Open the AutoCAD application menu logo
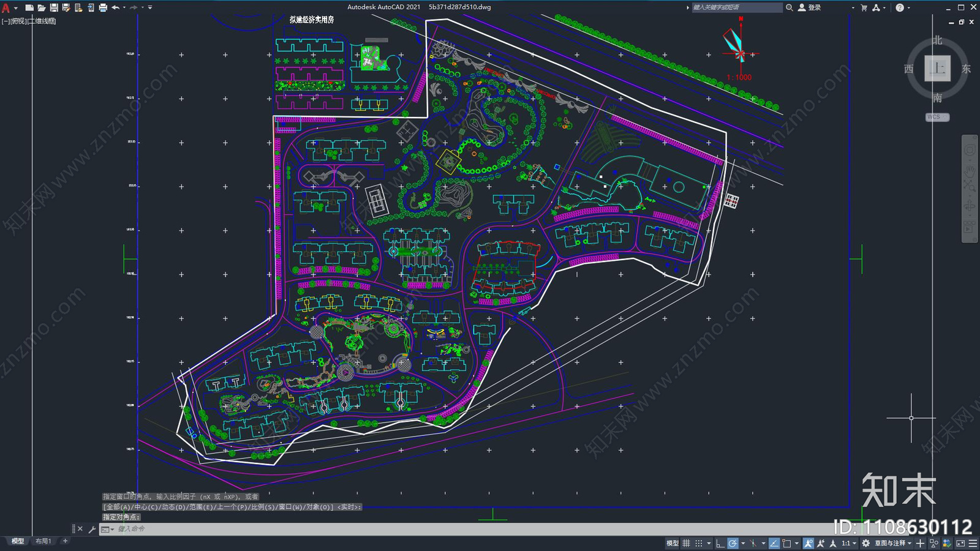Viewport: 980px width, 551px height. (x=6, y=7)
